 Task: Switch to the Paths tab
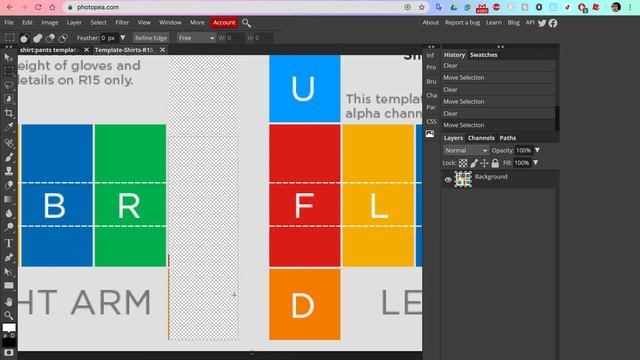[x=508, y=138]
